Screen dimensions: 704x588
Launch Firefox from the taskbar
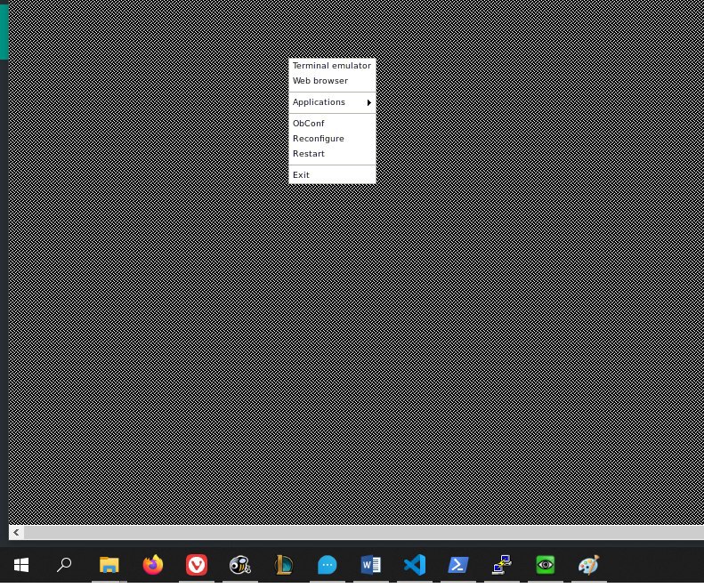[153, 565]
